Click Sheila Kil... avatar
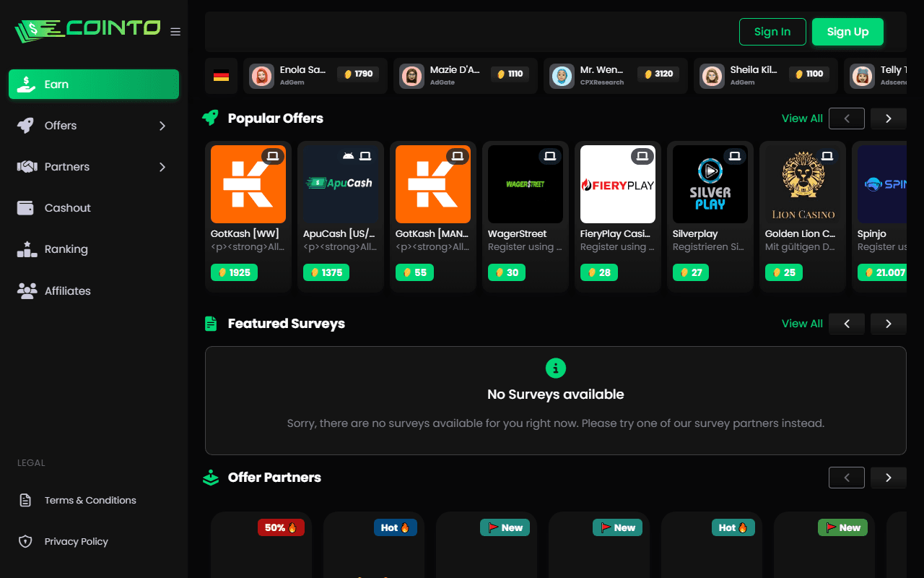 click(712, 76)
